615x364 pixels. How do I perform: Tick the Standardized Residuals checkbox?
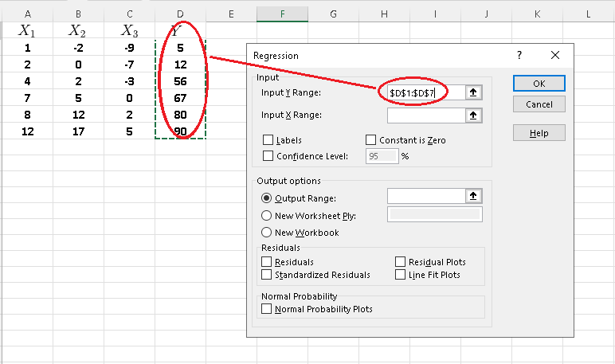point(267,275)
